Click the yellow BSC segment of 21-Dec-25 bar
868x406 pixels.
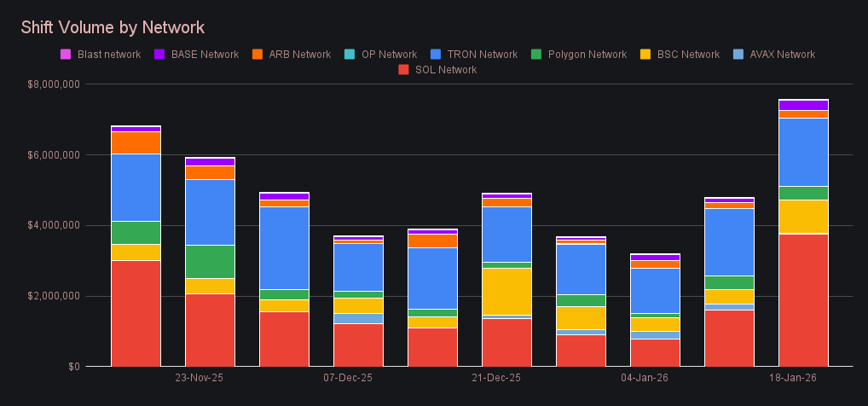click(x=506, y=291)
